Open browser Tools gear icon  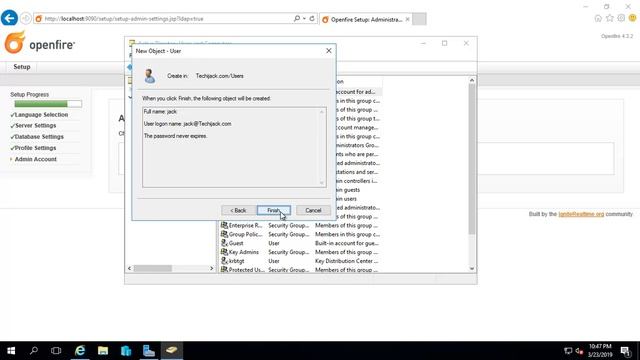pos(621,18)
